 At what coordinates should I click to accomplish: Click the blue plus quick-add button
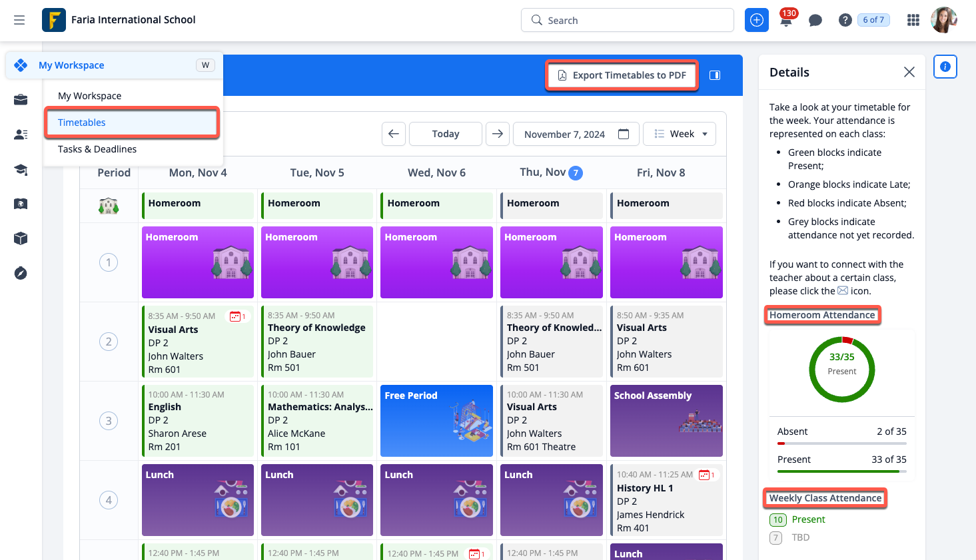coord(756,21)
